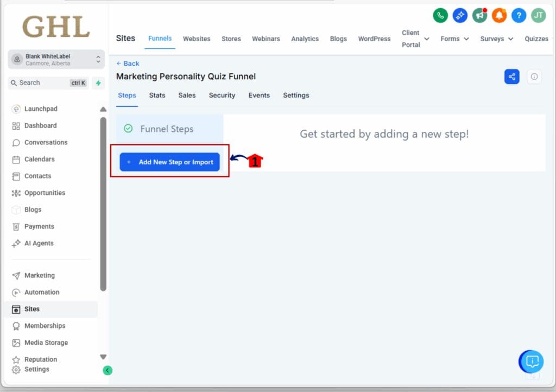
Task: Go Back from the funnel view
Action: pyautogui.click(x=127, y=64)
